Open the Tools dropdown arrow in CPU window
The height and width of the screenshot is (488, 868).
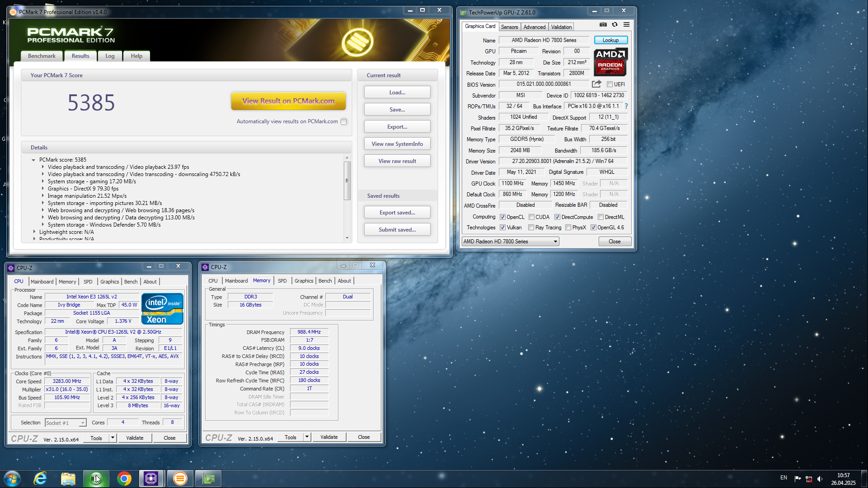pos(113,437)
